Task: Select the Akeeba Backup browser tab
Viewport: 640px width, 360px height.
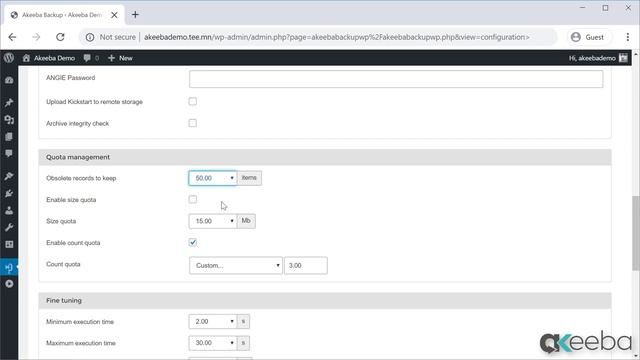Action: coord(65,15)
